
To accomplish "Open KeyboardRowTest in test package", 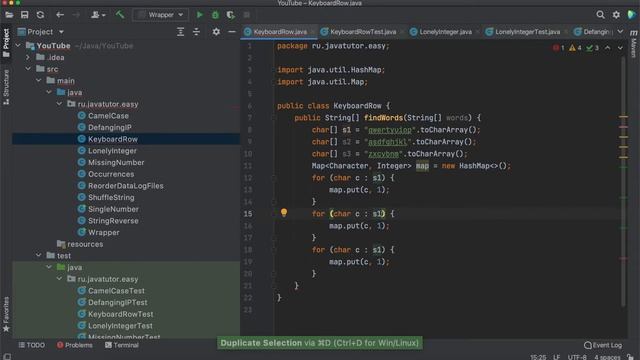I will click(120, 314).
